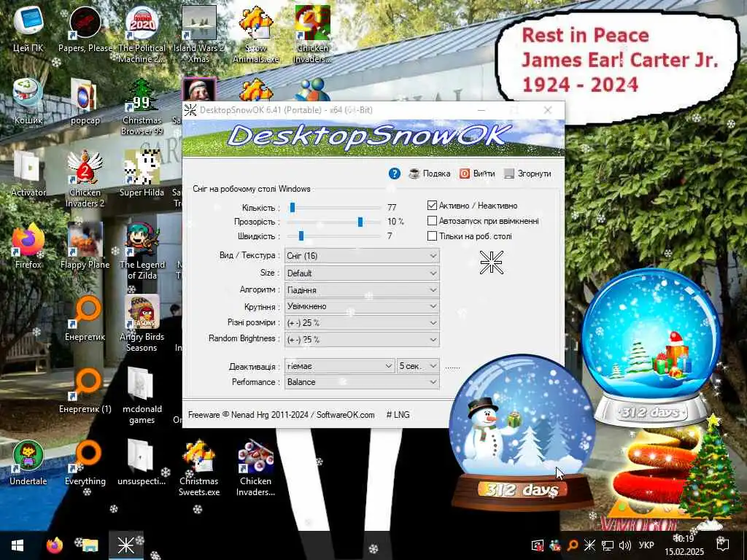Launch Firefox from the taskbar
Viewport: 747px width, 560px height.
coord(55,545)
